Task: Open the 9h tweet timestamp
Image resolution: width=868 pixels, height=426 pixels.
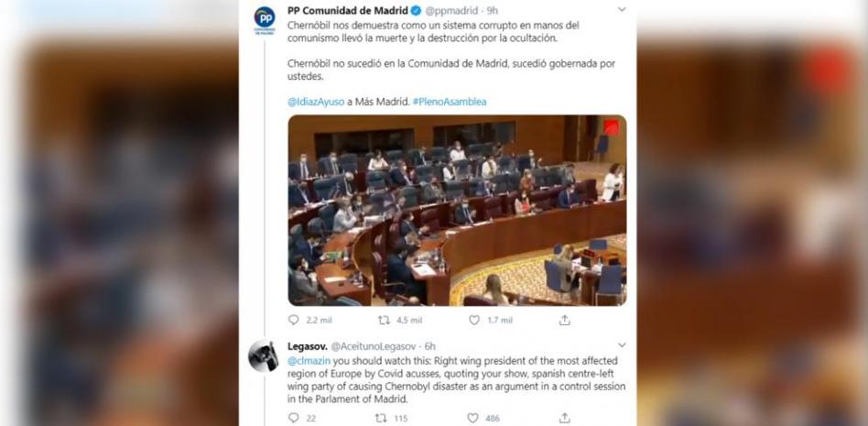Action: click(x=493, y=10)
